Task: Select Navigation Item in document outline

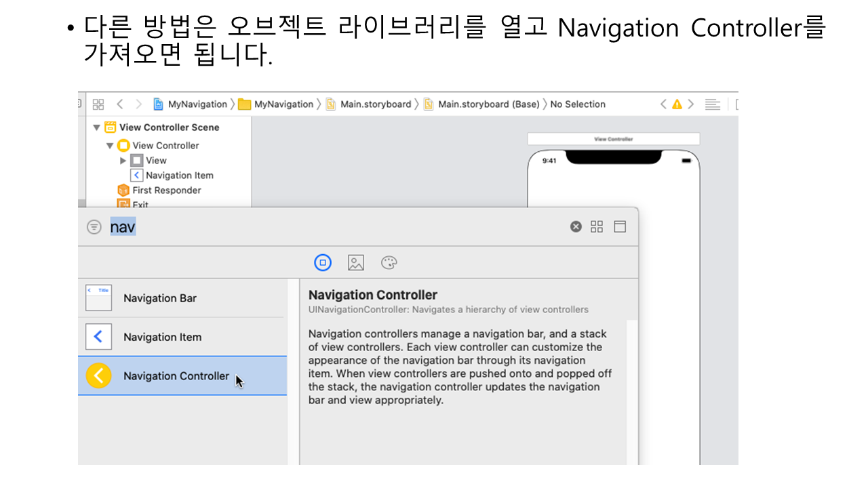Action: (179, 176)
